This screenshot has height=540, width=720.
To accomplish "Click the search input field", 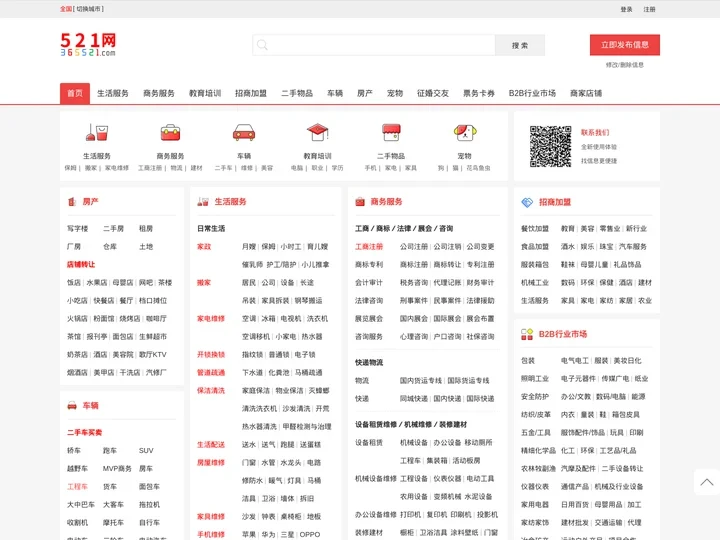I will click(x=374, y=45).
